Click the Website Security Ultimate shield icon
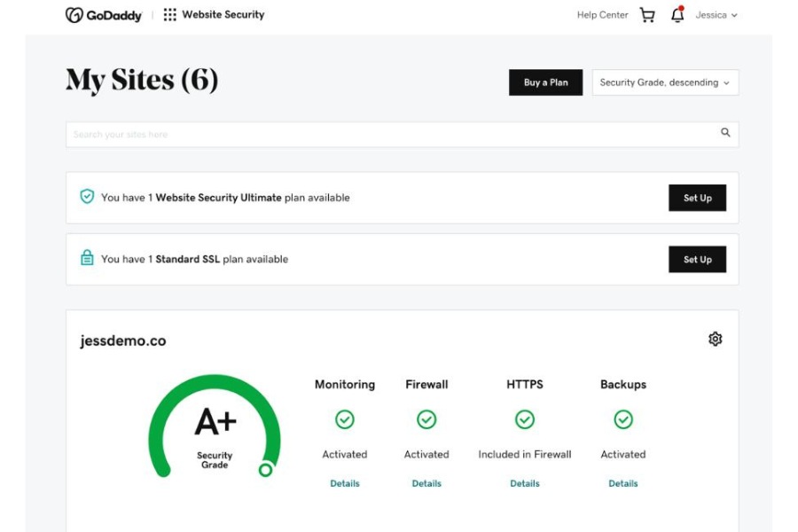This screenshot has width=798, height=532. click(87, 197)
